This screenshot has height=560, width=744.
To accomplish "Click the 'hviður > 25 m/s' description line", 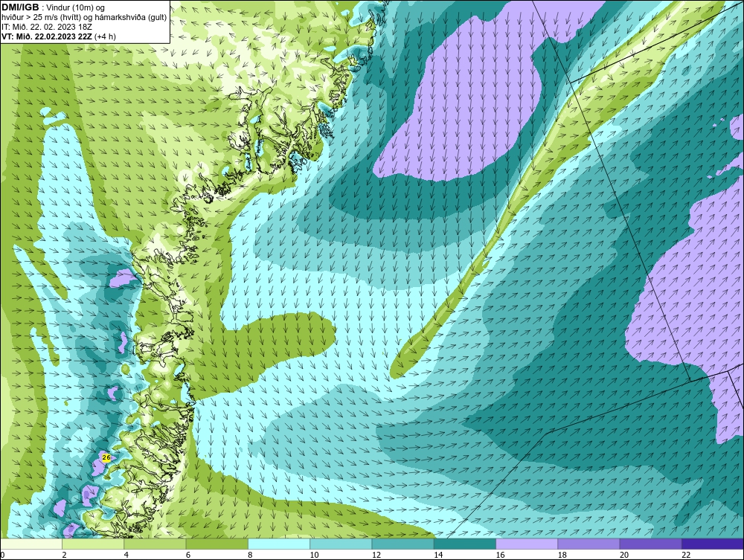I will click(84, 17).
